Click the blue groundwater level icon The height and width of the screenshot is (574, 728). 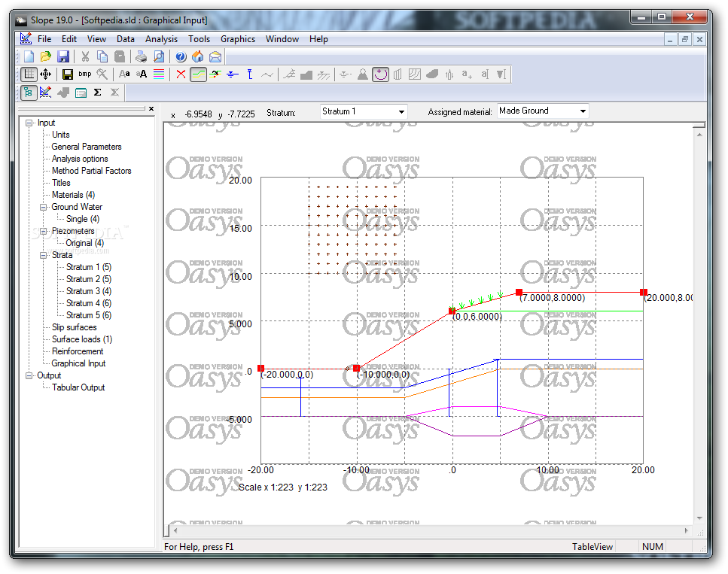(x=233, y=74)
